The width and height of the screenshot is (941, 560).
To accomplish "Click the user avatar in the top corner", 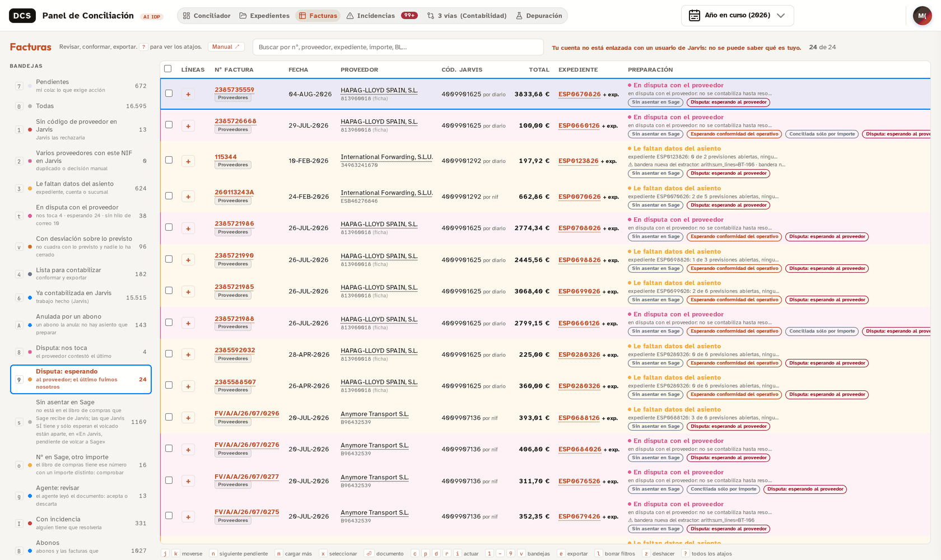I will coord(922,16).
